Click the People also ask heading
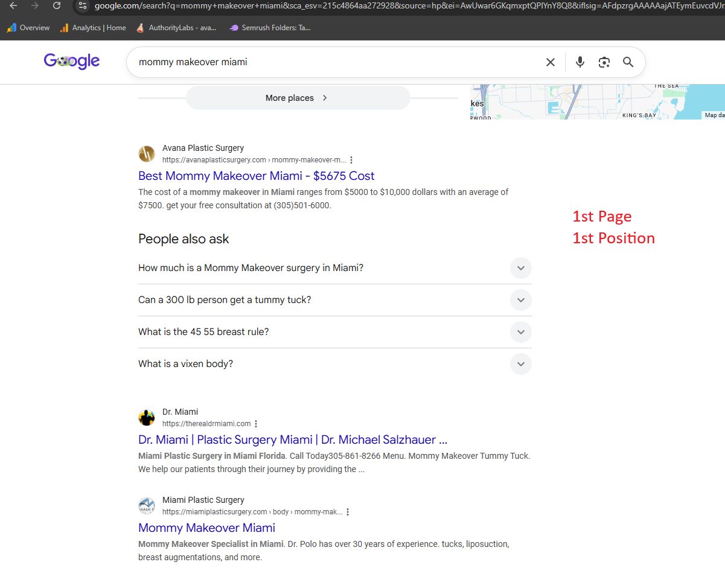 point(184,239)
